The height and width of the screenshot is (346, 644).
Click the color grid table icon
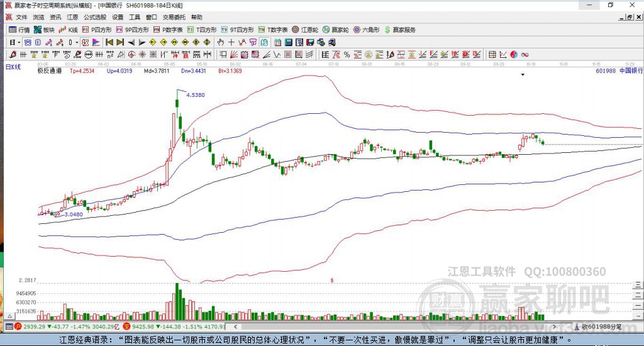coord(492,55)
